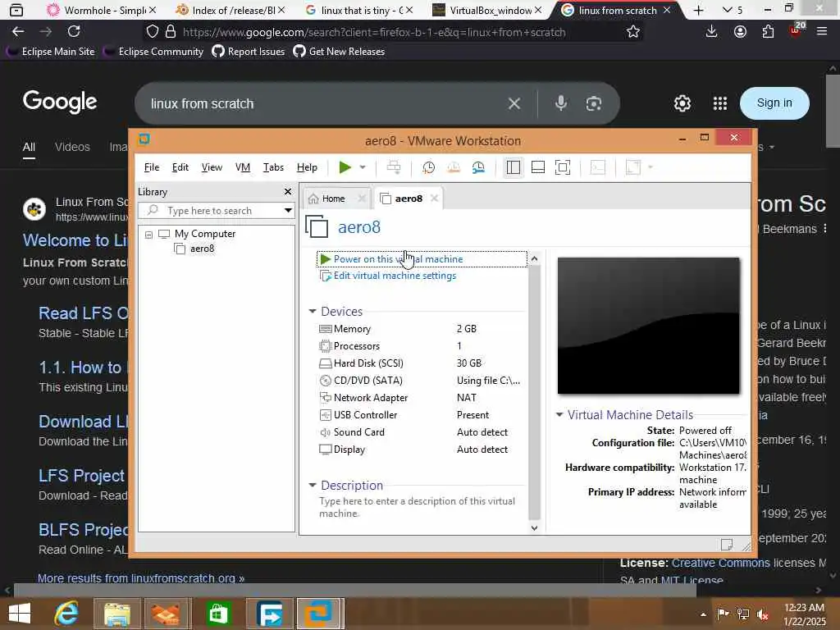Open Internet Explorer from the taskbar
The image size is (840, 630).
pyautogui.click(x=66, y=613)
